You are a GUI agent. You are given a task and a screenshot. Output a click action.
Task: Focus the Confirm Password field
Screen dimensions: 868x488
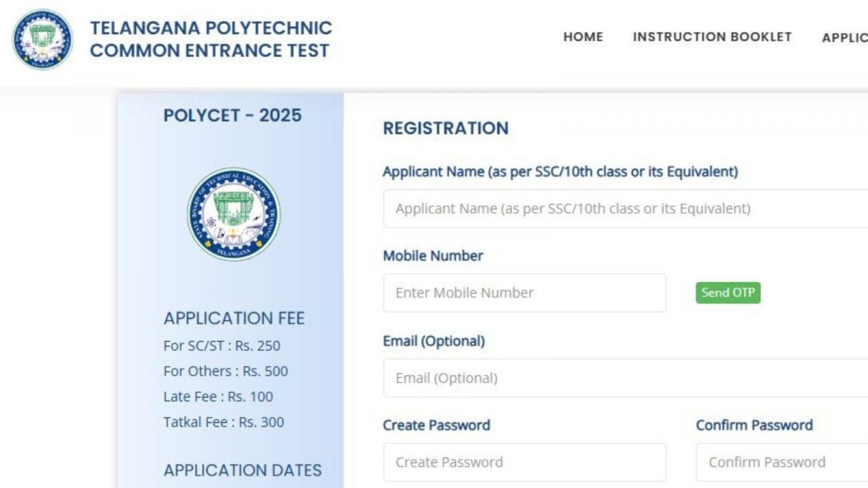click(781, 463)
